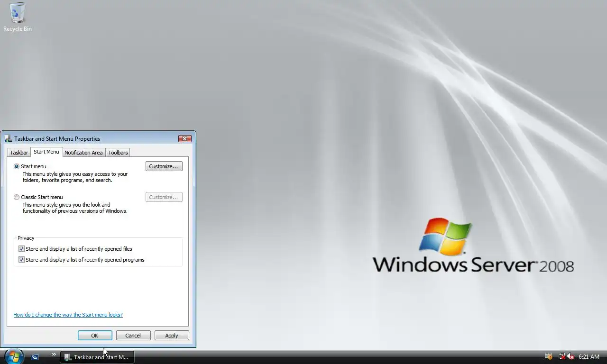Toggle recently opened files checkbox
Viewport: 607px width, 364px height.
pyautogui.click(x=21, y=249)
